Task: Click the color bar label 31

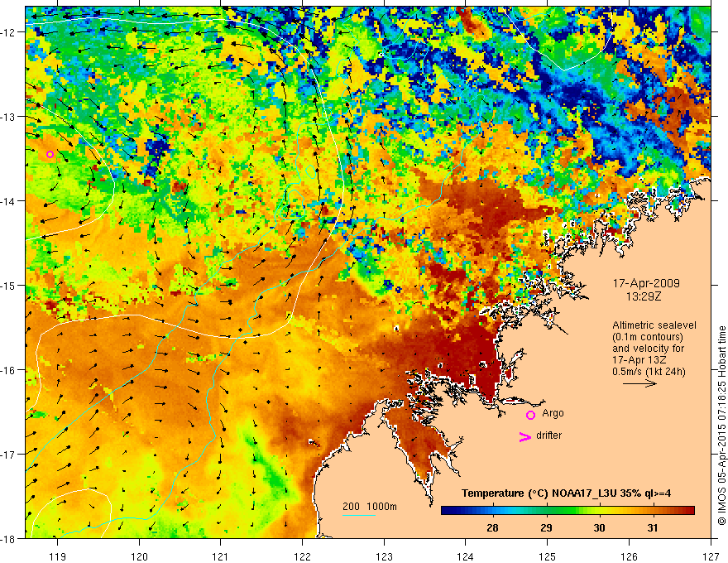Action: tap(653, 527)
